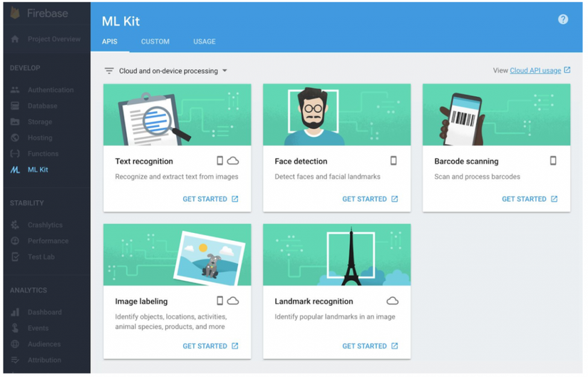Click Image labeling cloud icon
This screenshot has height=377, width=588.
coord(233,301)
